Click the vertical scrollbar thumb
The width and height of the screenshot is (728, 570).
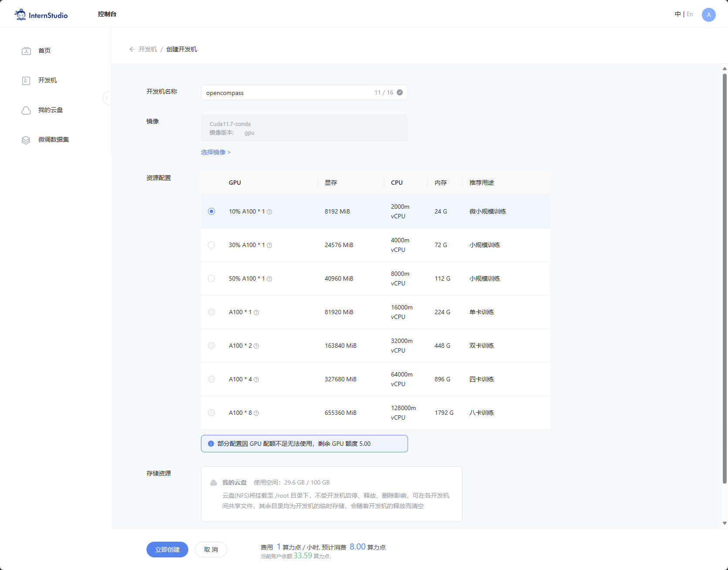click(x=725, y=279)
